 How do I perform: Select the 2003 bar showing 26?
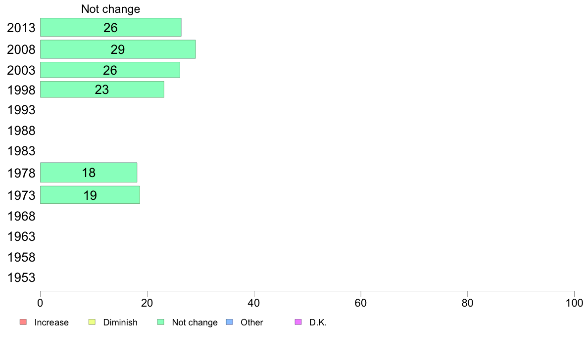(x=110, y=70)
